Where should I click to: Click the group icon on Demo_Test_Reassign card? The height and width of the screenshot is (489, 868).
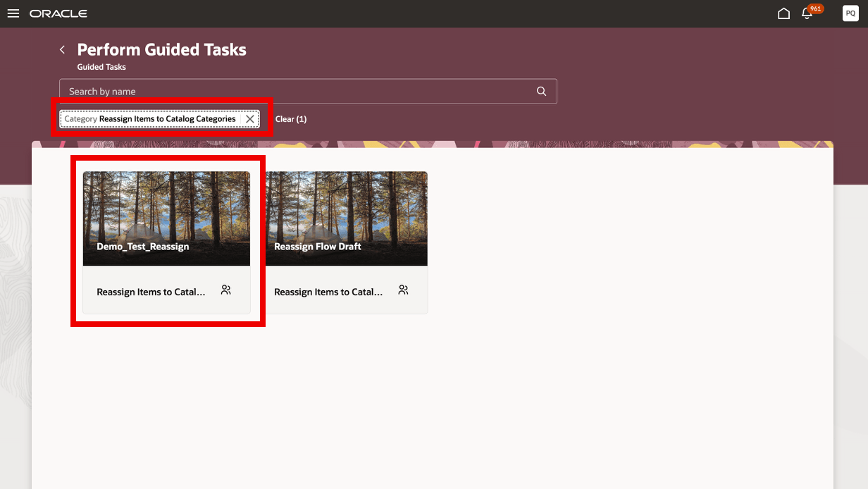coord(225,289)
